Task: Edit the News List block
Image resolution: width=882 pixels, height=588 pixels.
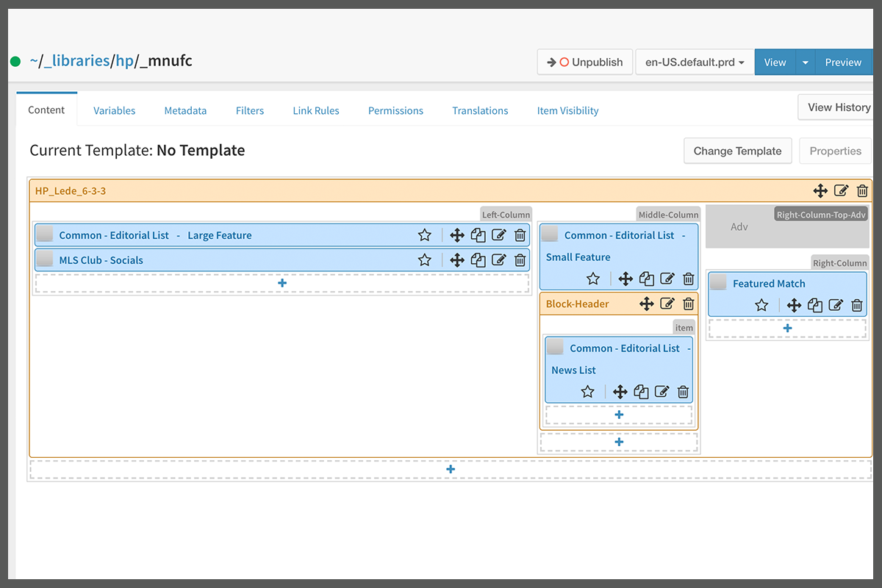Action: 661,392
